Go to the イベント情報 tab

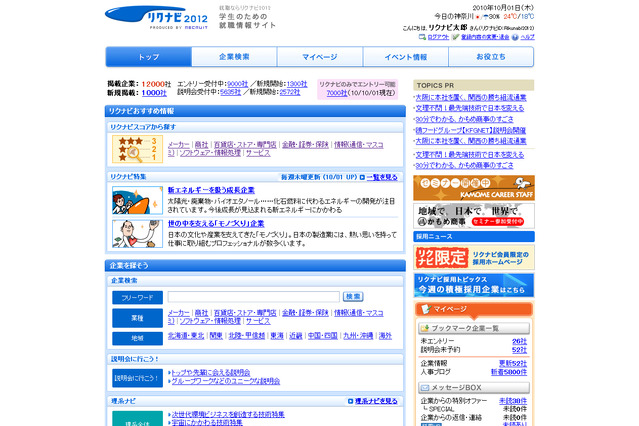(x=405, y=57)
